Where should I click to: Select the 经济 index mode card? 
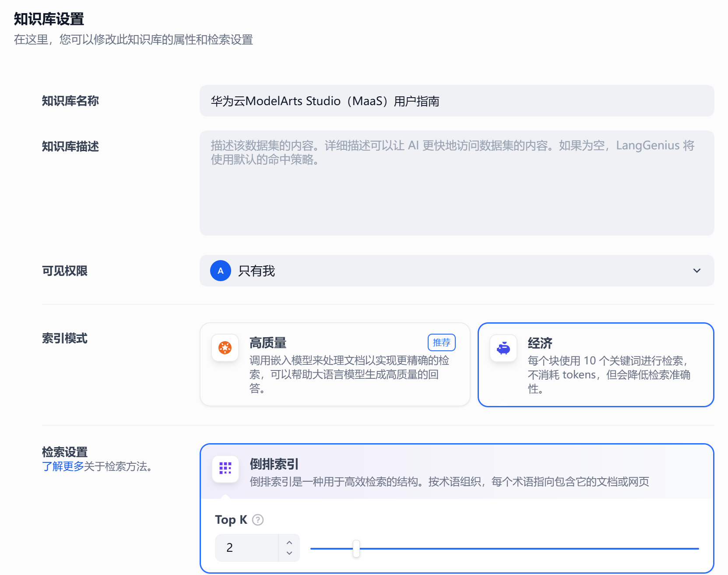[x=596, y=365]
